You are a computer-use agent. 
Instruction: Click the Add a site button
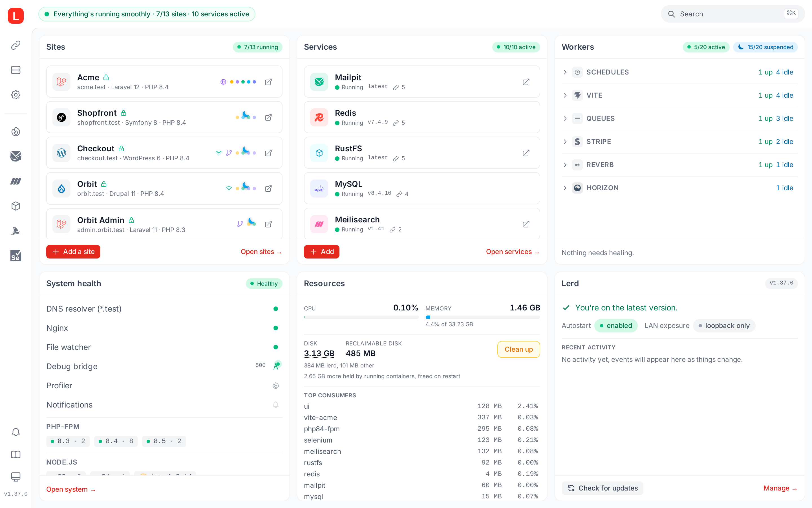[73, 252]
